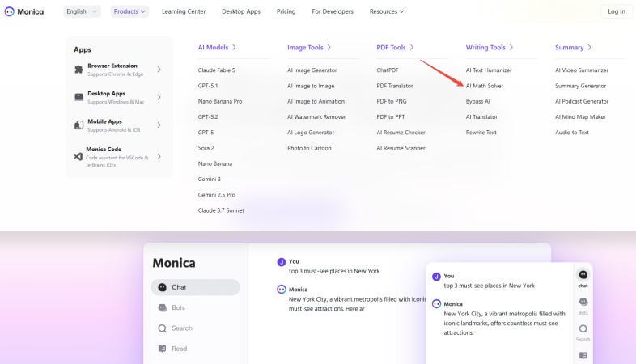Open the PDF Tools category

pyautogui.click(x=395, y=48)
